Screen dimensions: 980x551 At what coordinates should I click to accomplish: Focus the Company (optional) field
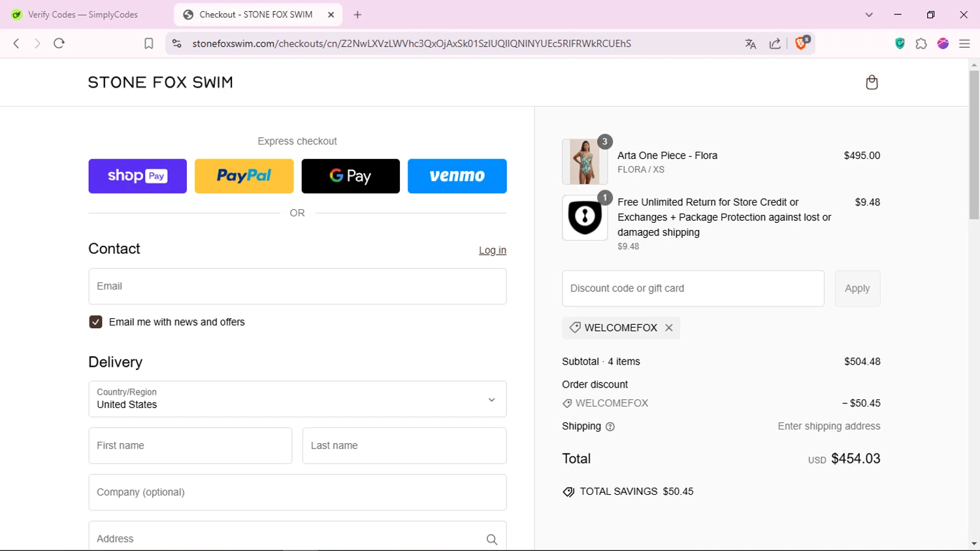click(297, 492)
